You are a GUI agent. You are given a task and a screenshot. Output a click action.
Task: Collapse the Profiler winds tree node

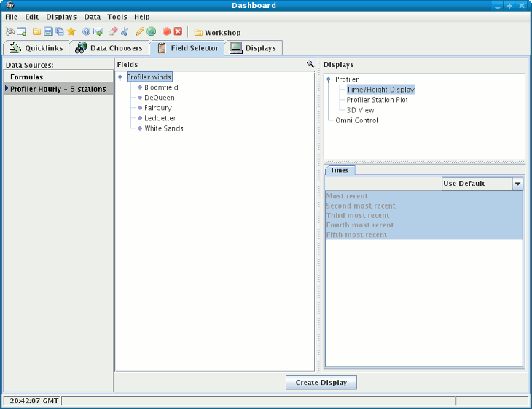pyautogui.click(x=120, y=77)
